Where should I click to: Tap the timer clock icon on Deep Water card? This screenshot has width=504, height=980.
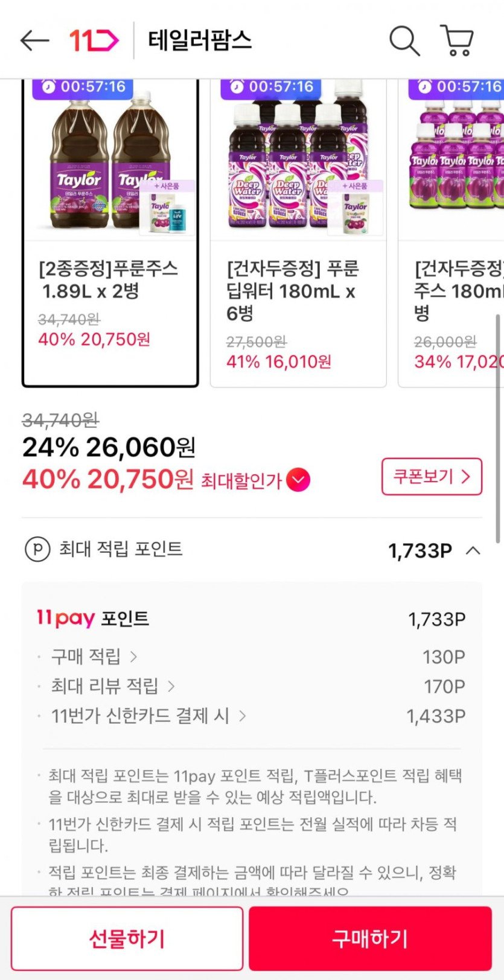point(237,87)
